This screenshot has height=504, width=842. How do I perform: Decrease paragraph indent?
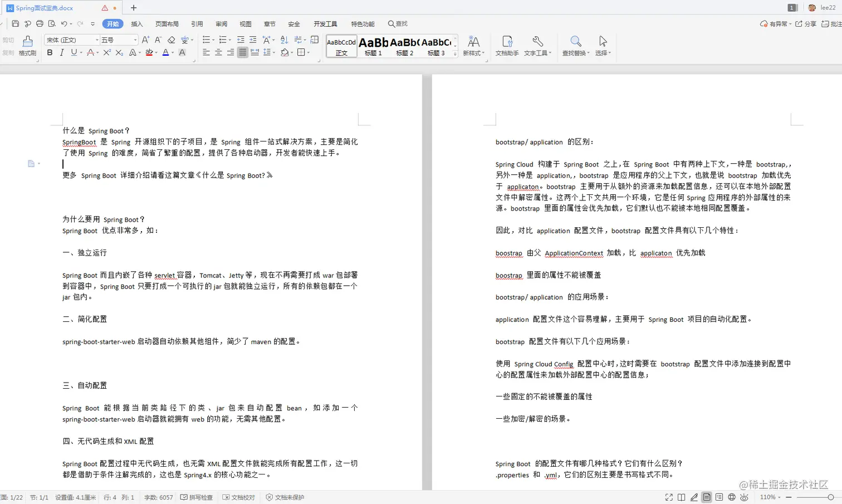coord(241,40)
